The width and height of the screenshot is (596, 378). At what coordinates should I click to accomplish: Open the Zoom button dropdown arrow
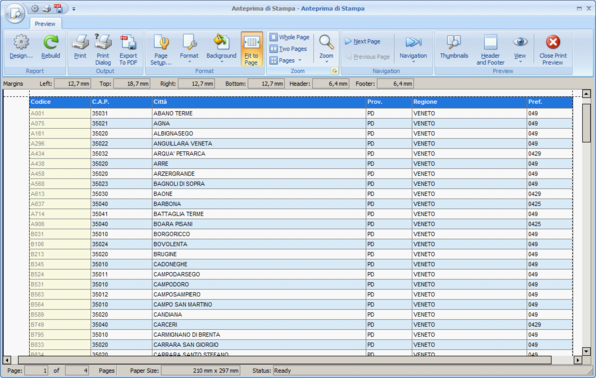click(x=327, y=62)
